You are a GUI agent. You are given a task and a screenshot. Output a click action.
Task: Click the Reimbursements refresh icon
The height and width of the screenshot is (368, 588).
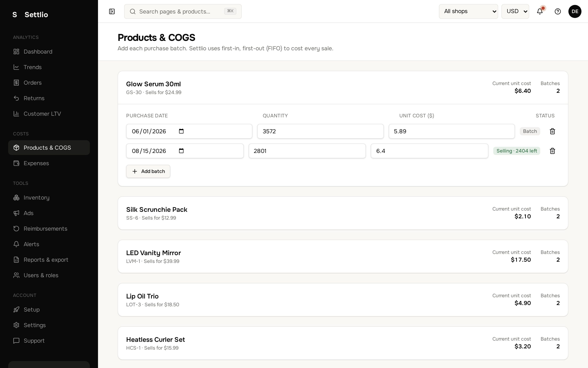pyautogui.click(x=16, y=229)
